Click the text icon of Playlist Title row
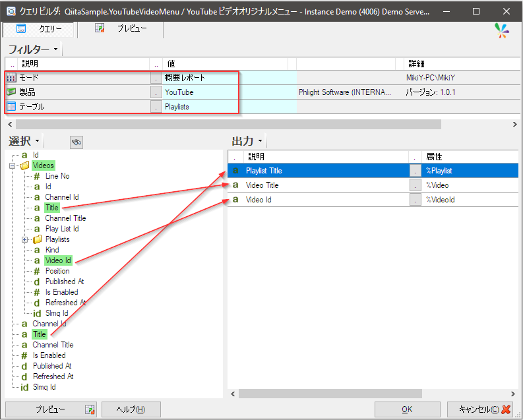The height and width of the screenshot is (420, 523). click(x=235, y=171)
